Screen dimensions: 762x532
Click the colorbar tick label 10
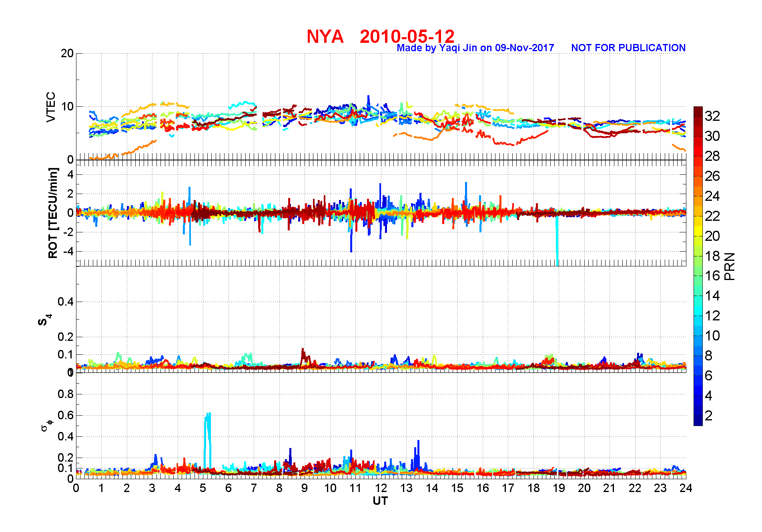[x=712, y=336]
